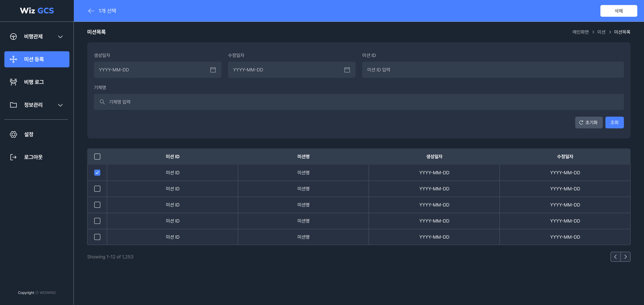Image resolution: width=644 pixels, height=305 pixels.
Task: Click the 정보관리 folder icon
Action: pyautogui.click(x=13, y=105)
